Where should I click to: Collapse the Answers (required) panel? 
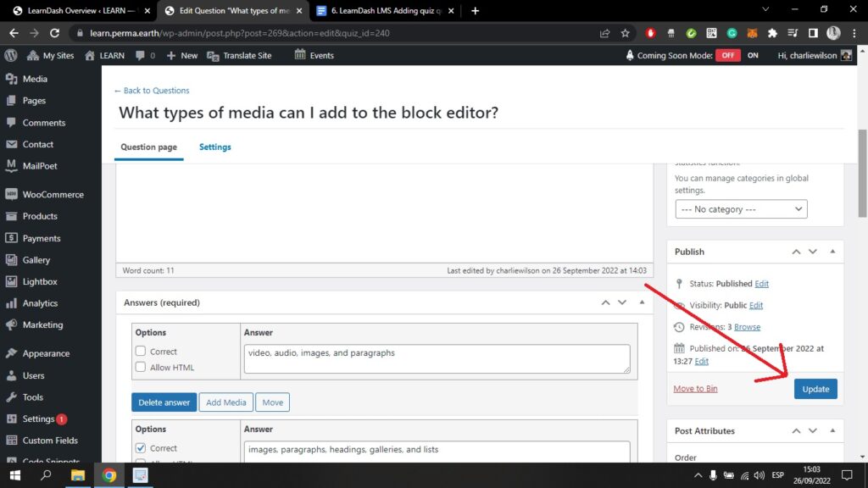(642, 302)
